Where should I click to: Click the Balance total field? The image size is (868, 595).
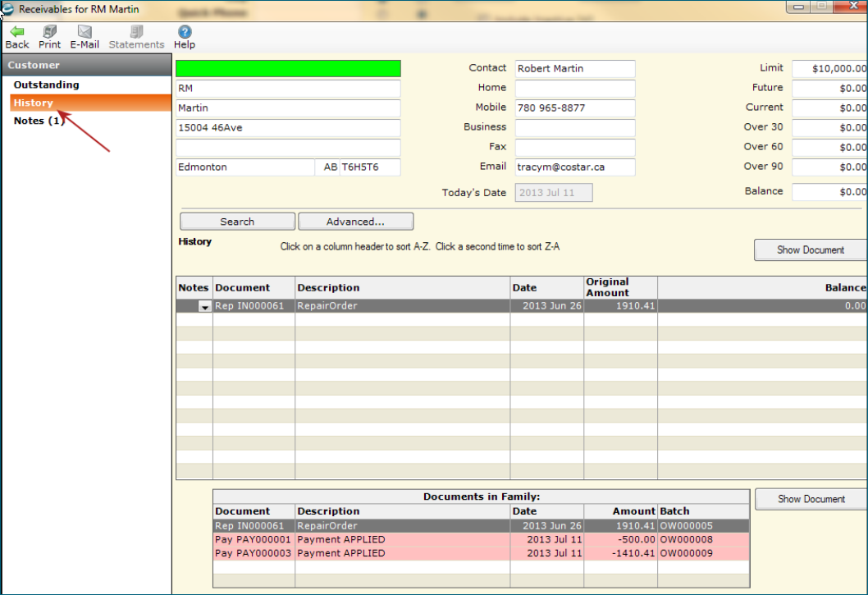pyautogui.click(x=829, y=192)
